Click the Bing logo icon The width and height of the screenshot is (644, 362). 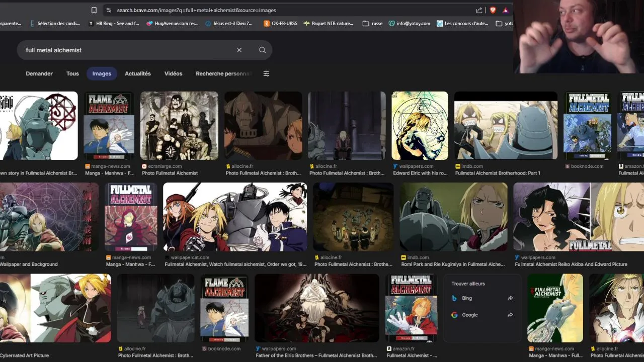454,298
